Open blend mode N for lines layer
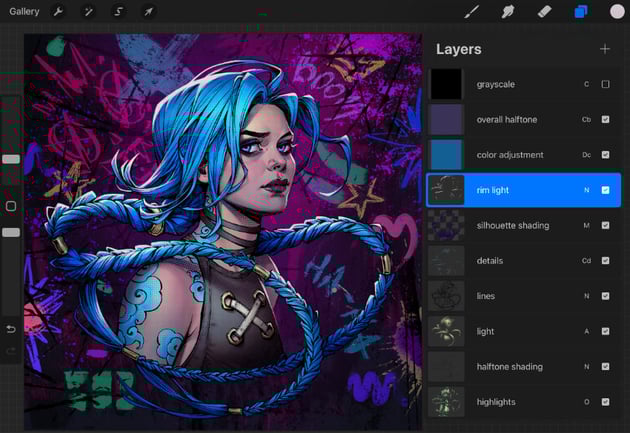This screenshot has width=630, height=433. [587, 296]
